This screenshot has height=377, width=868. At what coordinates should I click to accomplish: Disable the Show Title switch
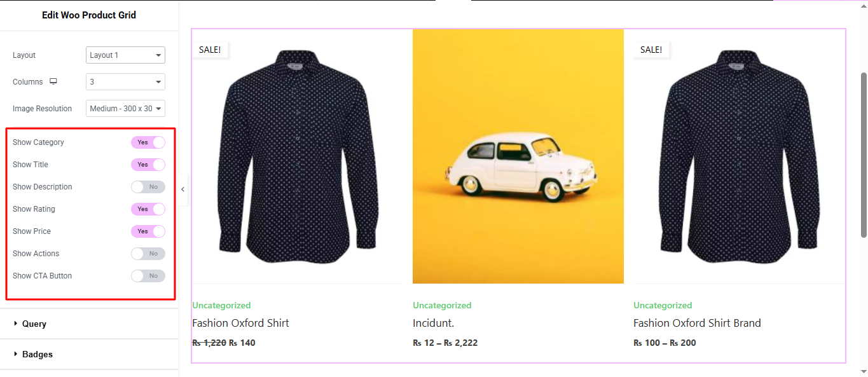tap(148, 165)
